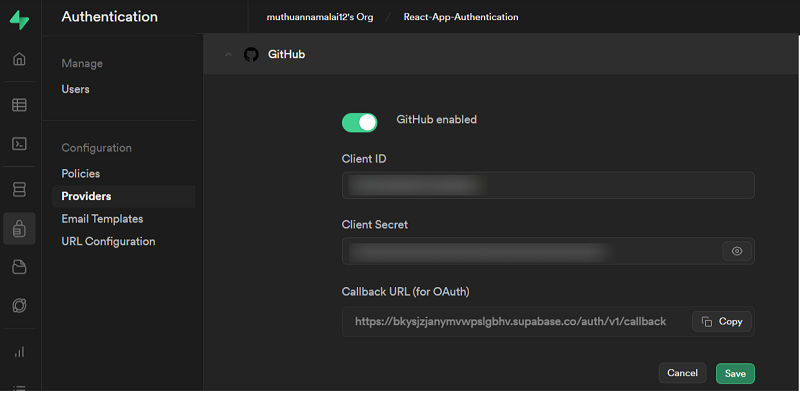The image size is (800, 394).
Task: Open Policies under Configuration
Action: coord(81,174)
